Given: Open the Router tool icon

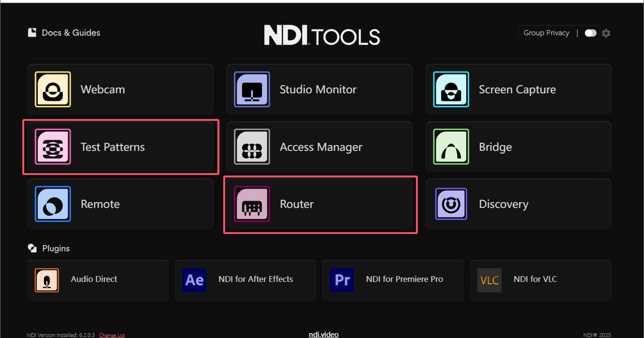Looking at the screenshot, I should 252,204.
